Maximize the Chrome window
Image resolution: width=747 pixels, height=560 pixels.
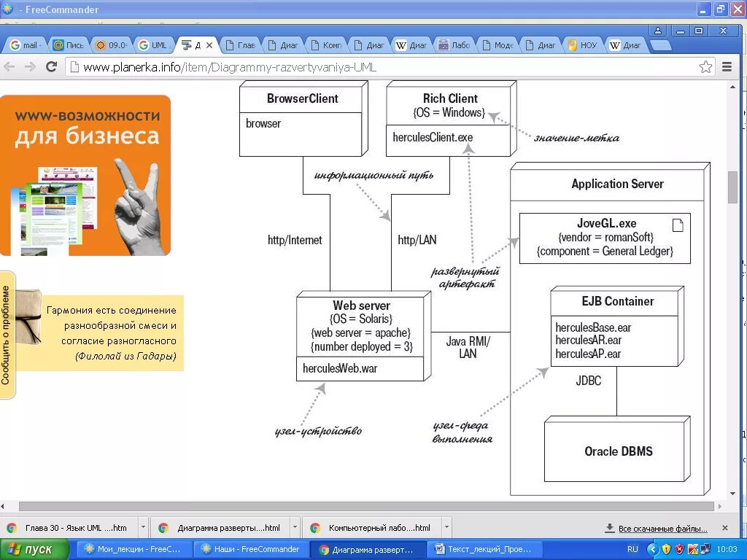(x=699, y=31)
